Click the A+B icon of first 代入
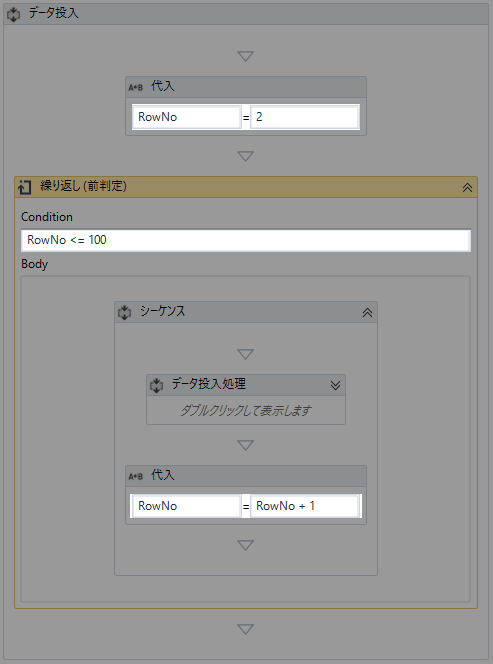 click(x=136, y=88)
